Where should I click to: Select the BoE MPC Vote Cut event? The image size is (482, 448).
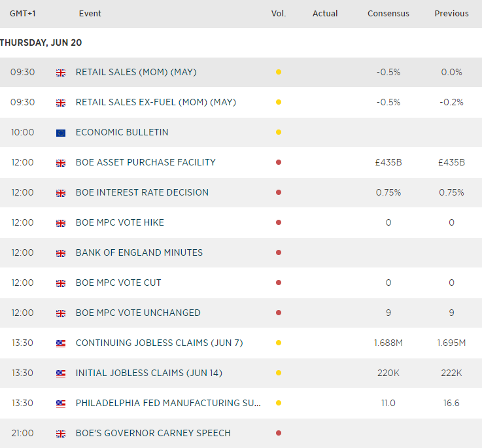118,283
